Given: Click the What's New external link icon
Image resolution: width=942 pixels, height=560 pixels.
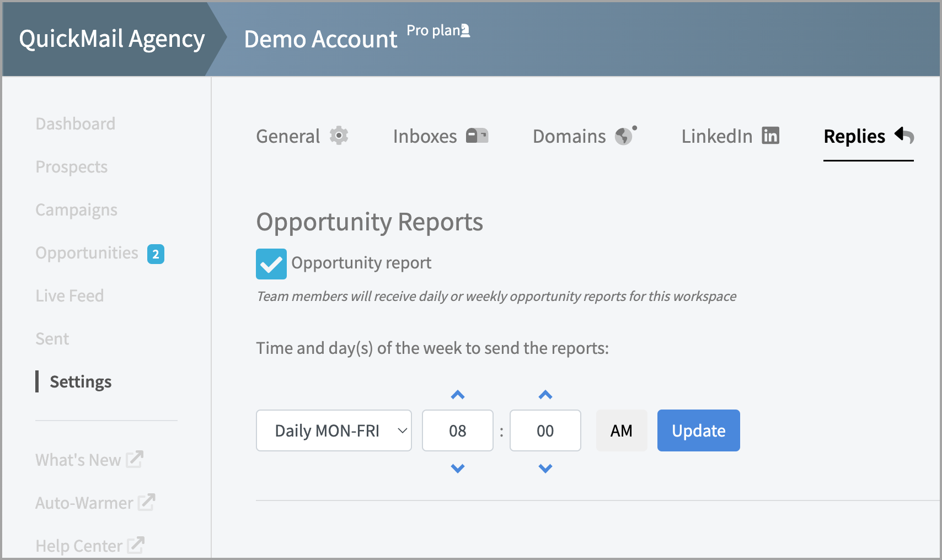Looking at the screenshot, I should (x=135, y=459).
